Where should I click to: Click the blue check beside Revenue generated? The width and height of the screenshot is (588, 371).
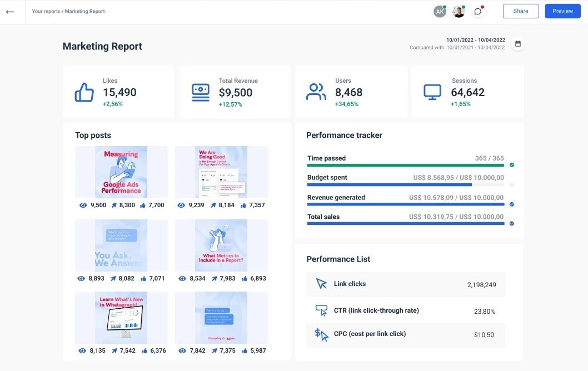(x=512, y=204)
